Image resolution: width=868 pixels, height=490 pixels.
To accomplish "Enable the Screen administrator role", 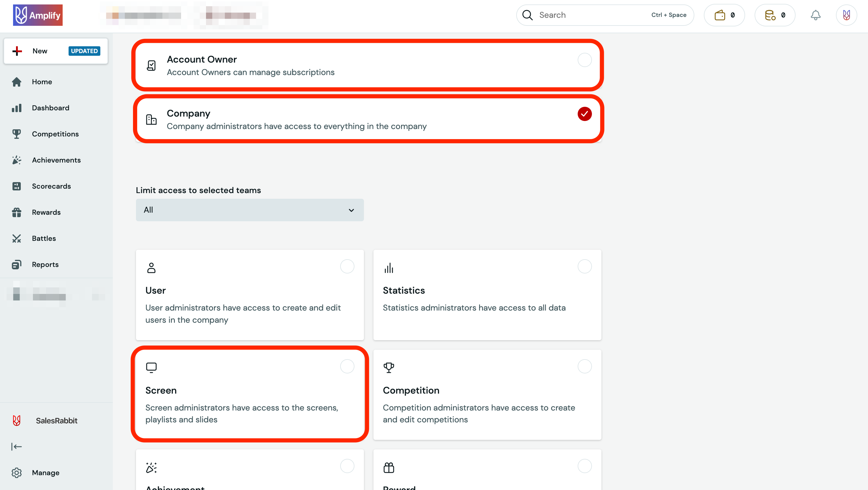I will [x=347, y=366].
